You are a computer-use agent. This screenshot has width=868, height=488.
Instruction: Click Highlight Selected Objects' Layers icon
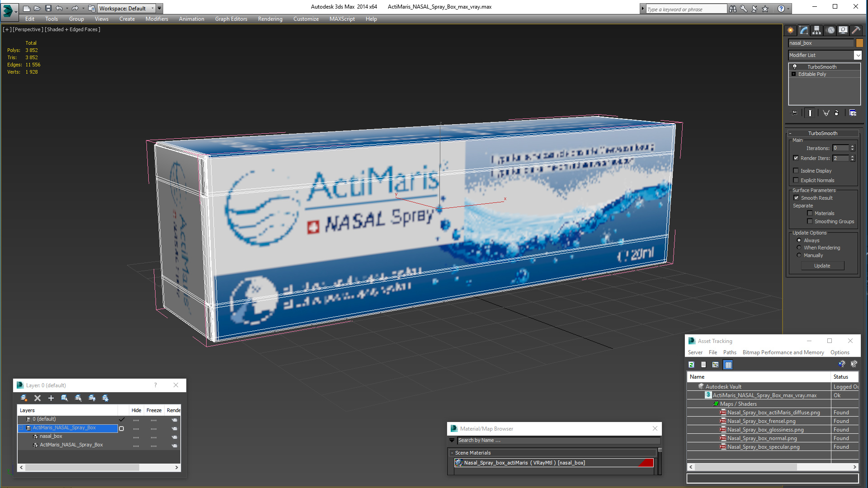[x=78, y=398]
